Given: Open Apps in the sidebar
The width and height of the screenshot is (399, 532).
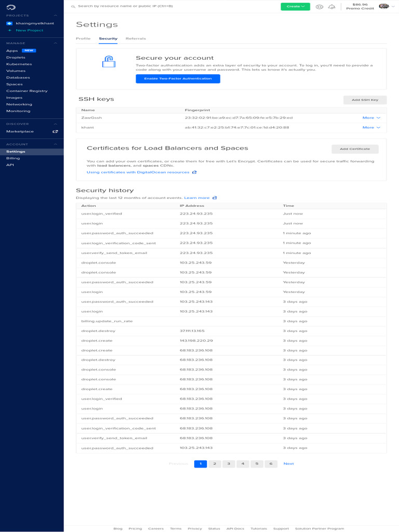Looking at the screenshot, I should pyautogui.click(x=12, y=50).
